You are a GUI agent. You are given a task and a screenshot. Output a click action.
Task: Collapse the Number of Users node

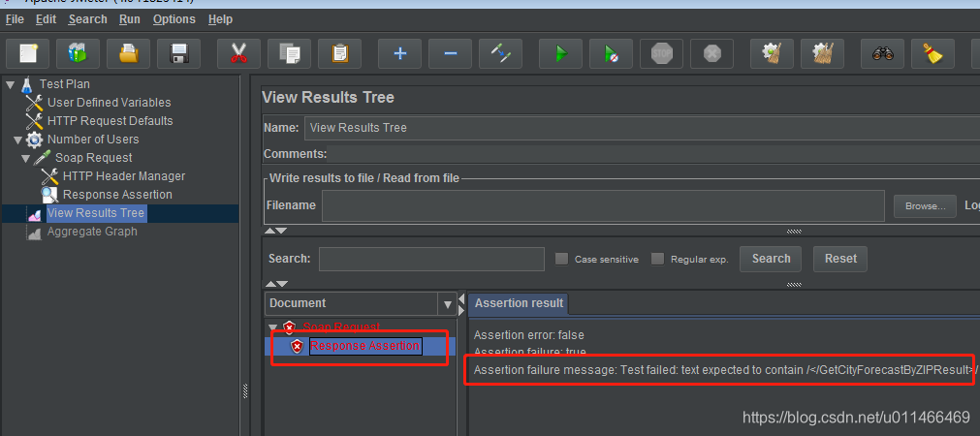coord(17,140)
